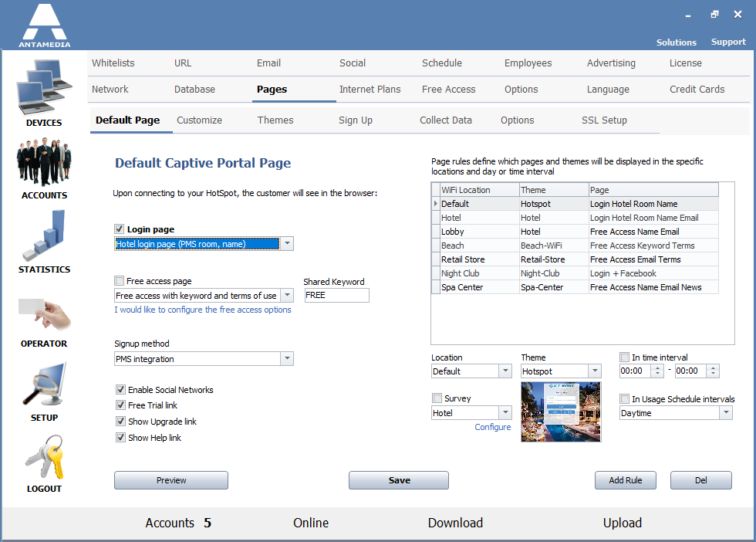Select the Spa Center rule row
The height and width of the screenshot is (542, 756).
575,287
